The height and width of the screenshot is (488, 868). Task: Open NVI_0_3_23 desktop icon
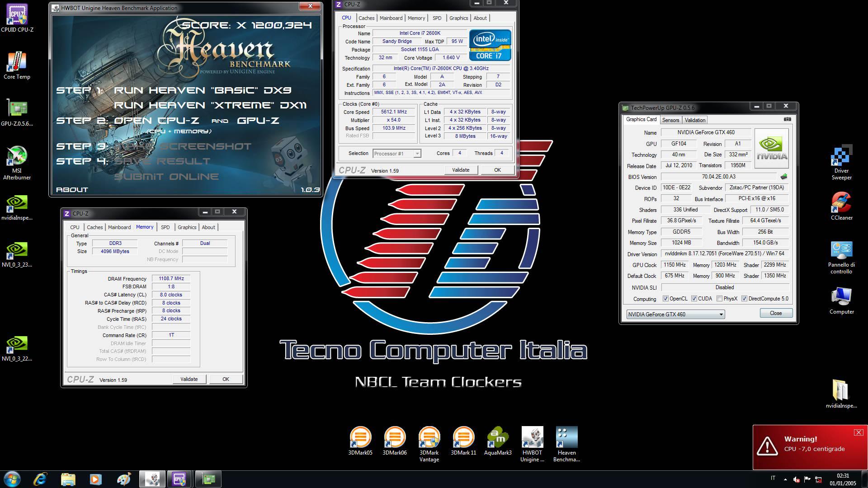pos(17,253)
